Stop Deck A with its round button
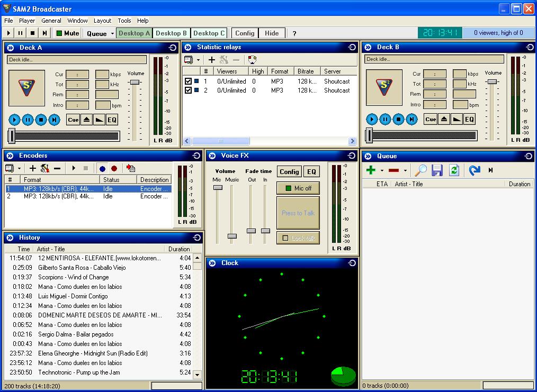The height and width of the screenshot is (392, 537). pyautogui.click(x=41, y=120)
